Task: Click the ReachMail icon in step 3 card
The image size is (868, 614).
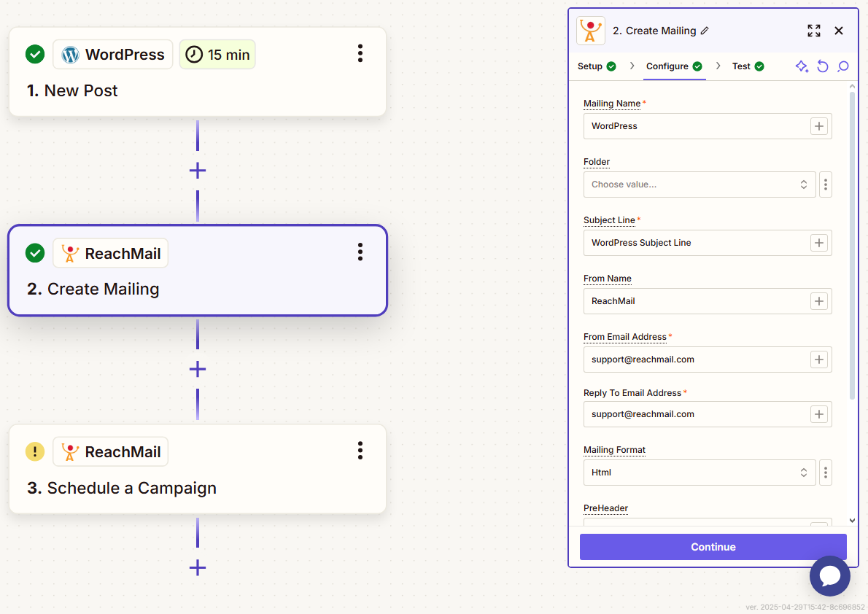Action: [70, 452]
